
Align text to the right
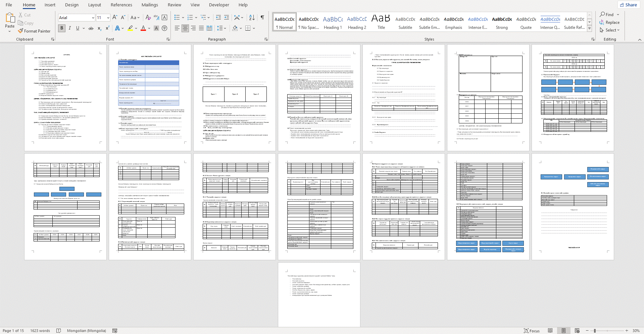coord(193,28)
